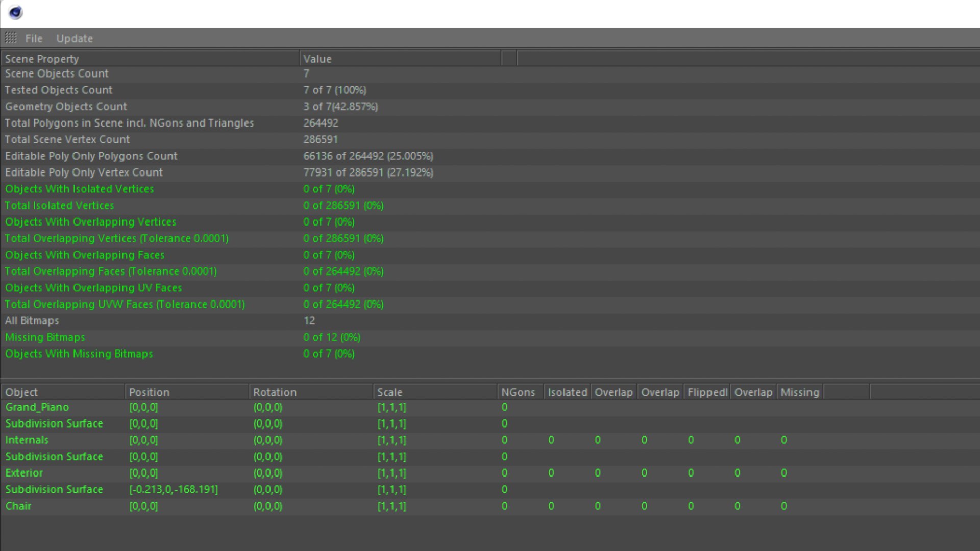Click the value 264492 for total polygons
The width and height of the screenshot is (980, 551).
[321, 123]
